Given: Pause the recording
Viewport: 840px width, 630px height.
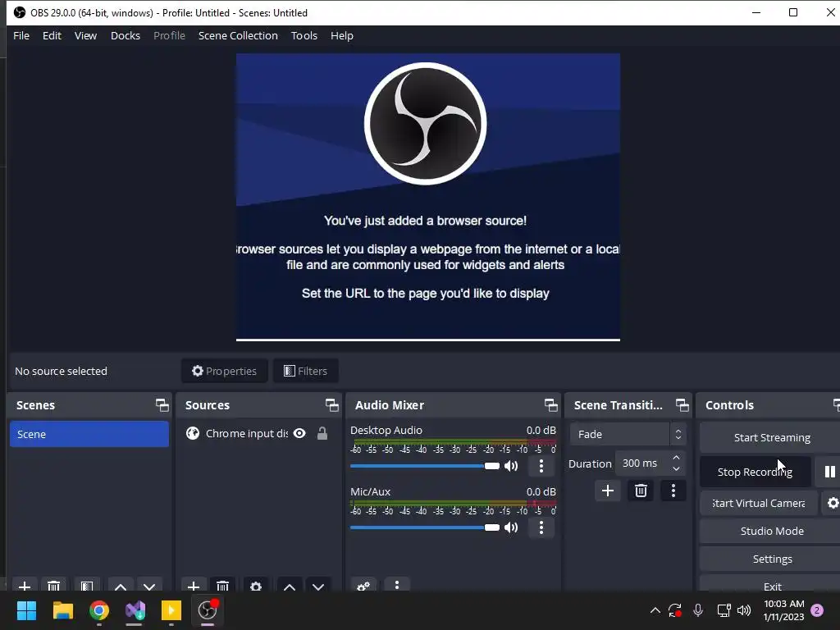Looking at the screenshot, I should 829,472.
